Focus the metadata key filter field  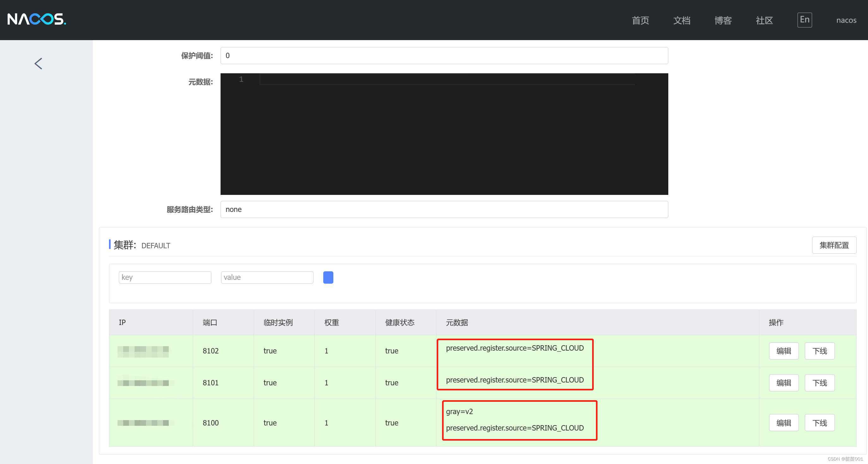click(x=165, y=277)
